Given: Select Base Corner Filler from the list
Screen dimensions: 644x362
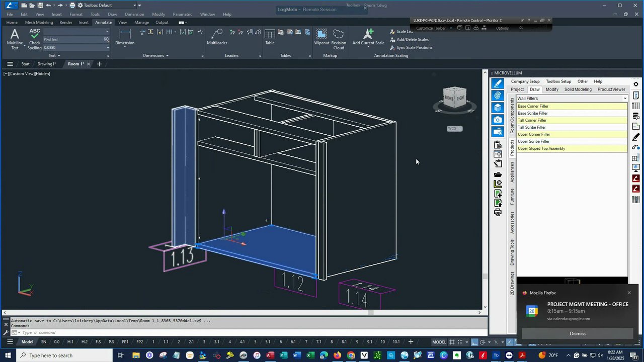Looking at the screenshot, I should [533, 106].
